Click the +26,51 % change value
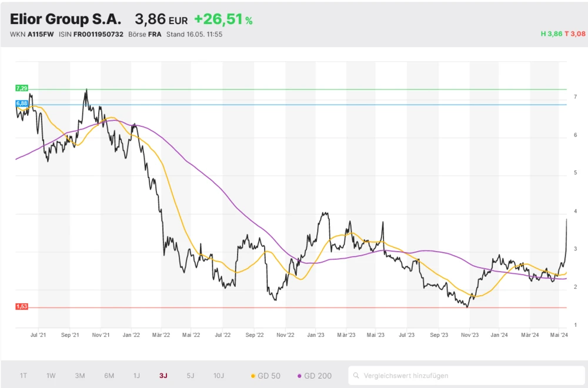 [223, 19]
